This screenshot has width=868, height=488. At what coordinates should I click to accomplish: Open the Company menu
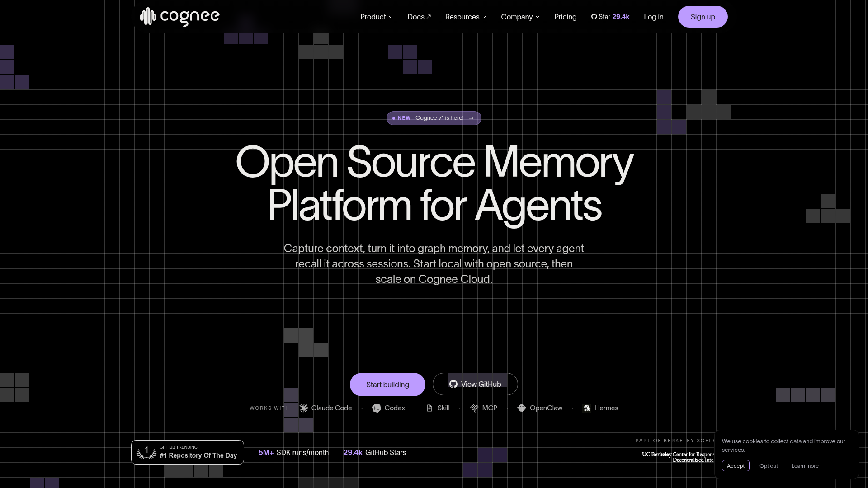[520, 17]
